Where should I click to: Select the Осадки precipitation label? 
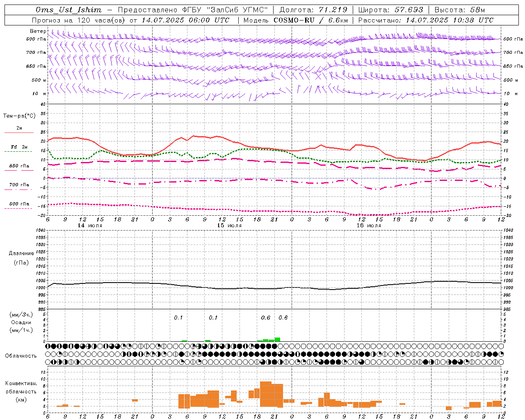[x=21, y=322]
